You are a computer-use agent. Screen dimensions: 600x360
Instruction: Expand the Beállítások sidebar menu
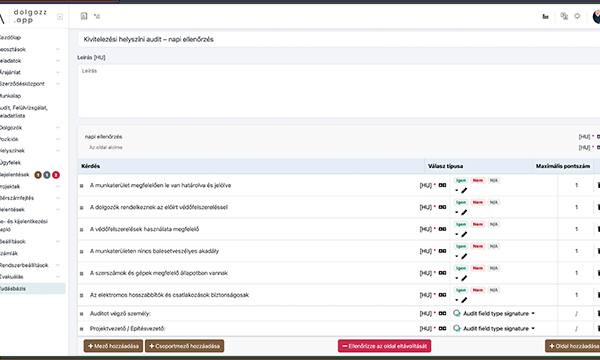coord(58,241)
